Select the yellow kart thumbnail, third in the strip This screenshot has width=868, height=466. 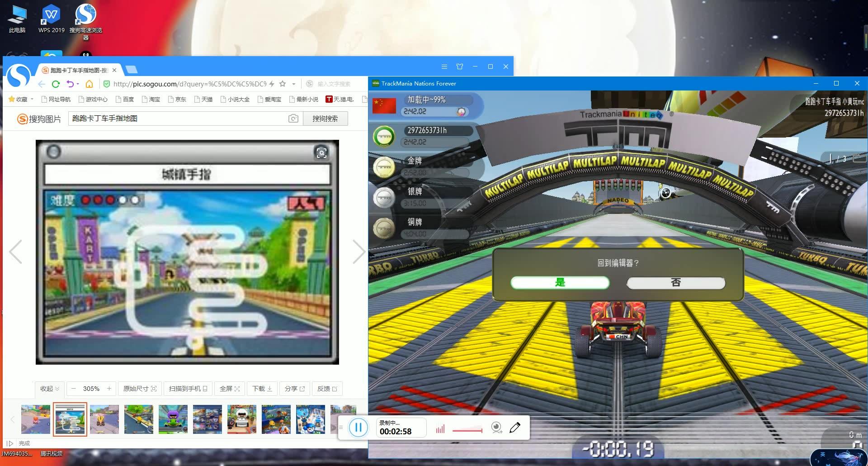point(104,419)
